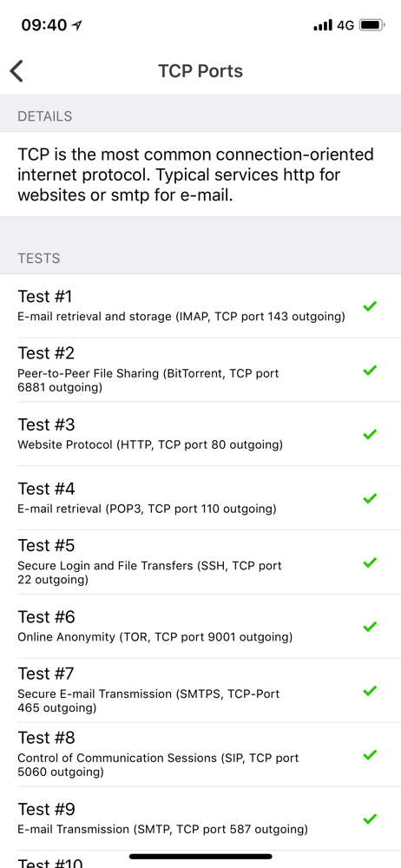Click green checkmark for SMTPS test
The image size is (401, 868).
[370, 690]
